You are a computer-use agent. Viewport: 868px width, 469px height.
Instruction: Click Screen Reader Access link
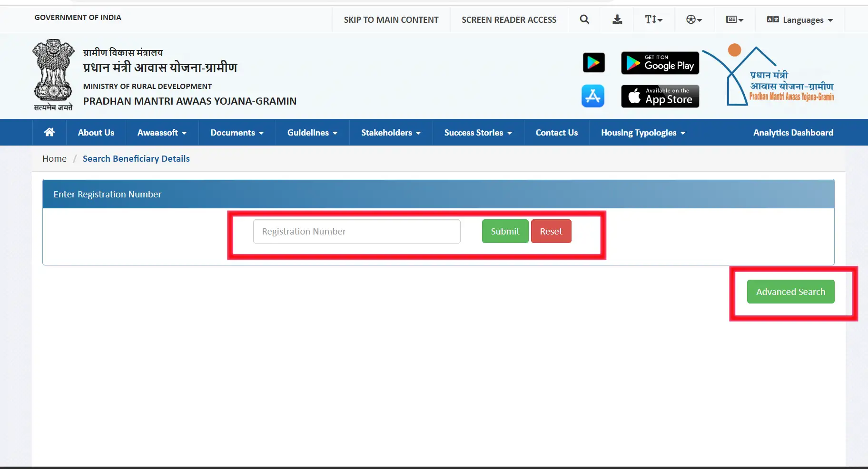[x=509, y=20]
